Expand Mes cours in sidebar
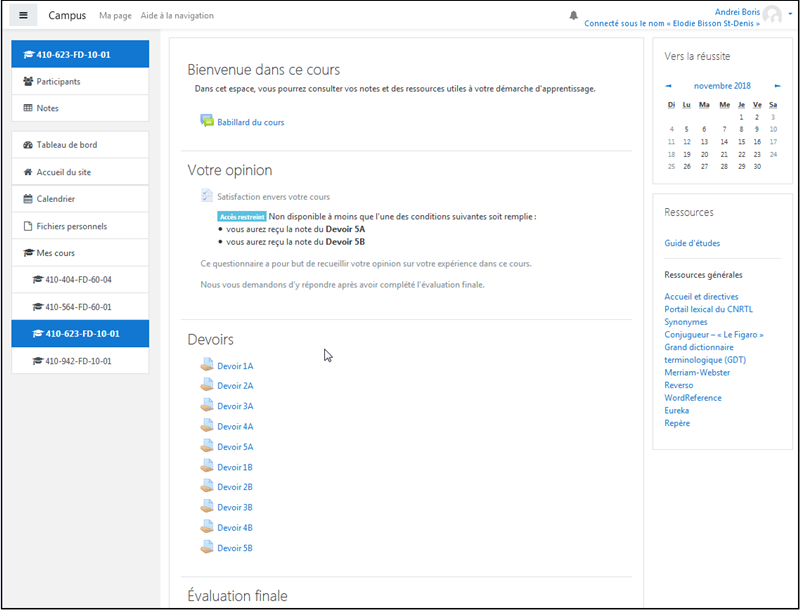The width and height of the screenshot is (800, 610). (x=56, y=253)
